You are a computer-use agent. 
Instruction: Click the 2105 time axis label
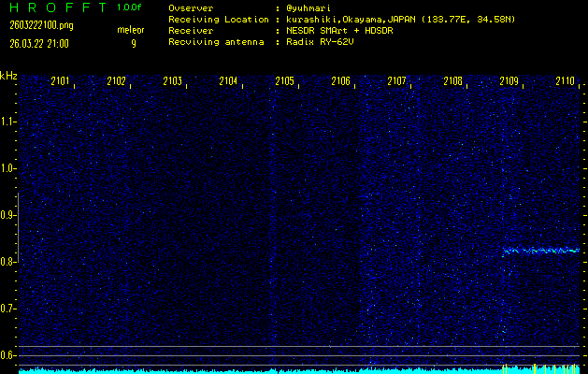coord(284,81)
